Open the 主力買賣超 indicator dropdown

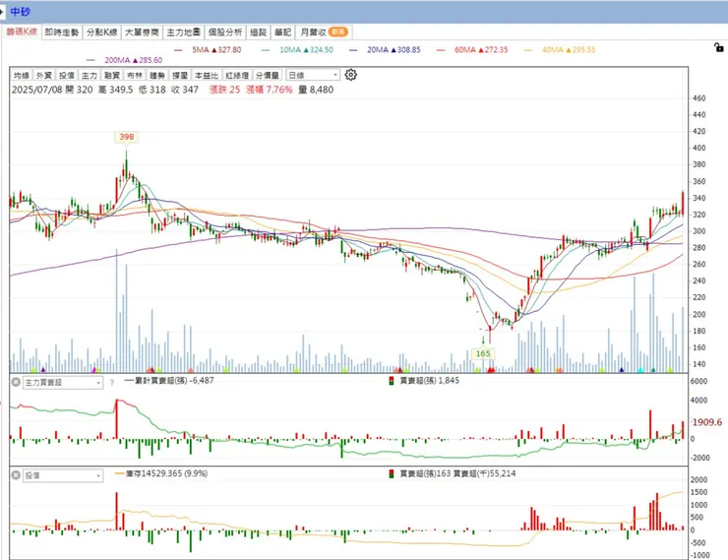point(63,383)
